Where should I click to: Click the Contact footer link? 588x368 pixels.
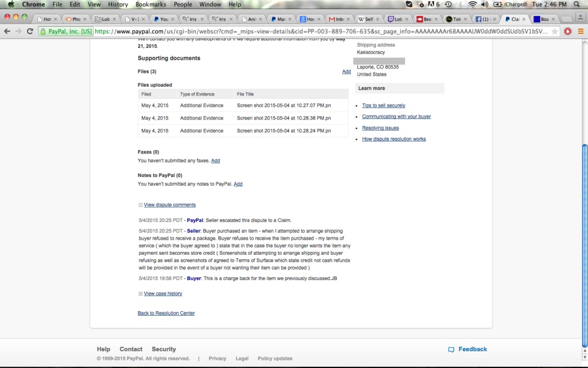point(131,349)
